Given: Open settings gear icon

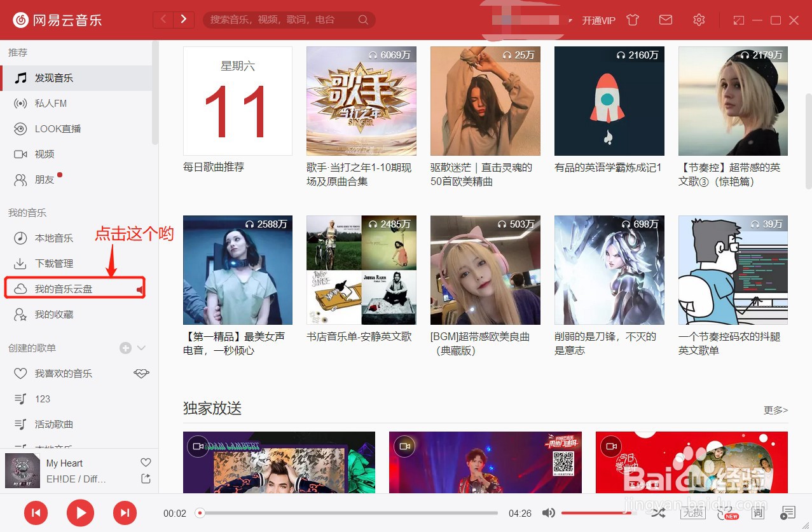Looking at the screenshot, I should (699, 20).
